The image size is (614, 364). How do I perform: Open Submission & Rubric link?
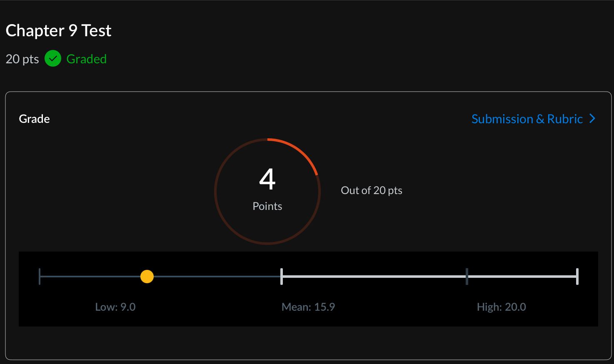[x=527, y=119]
